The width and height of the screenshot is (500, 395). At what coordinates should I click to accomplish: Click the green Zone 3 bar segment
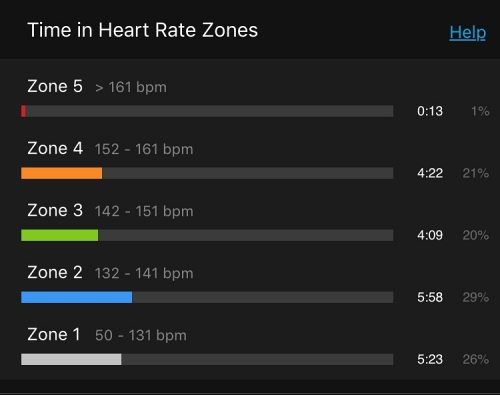[x=60, y=235]
